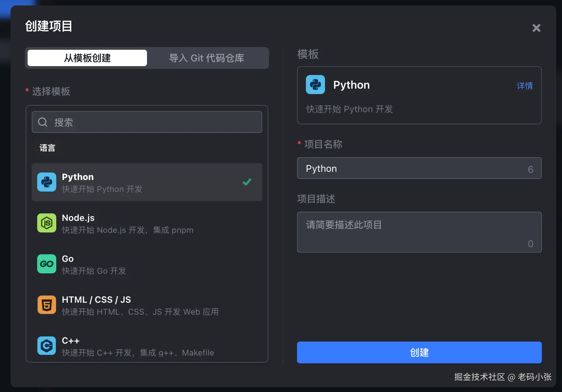Select the C++ template title
This screenshot has width=562, height=392.
(x=71, y=341)
